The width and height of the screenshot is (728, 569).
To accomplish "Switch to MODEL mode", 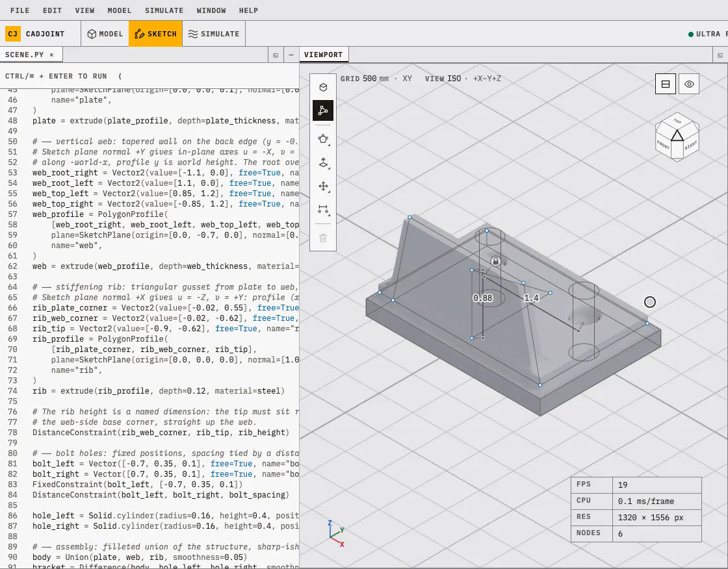I will coord(105,34).
